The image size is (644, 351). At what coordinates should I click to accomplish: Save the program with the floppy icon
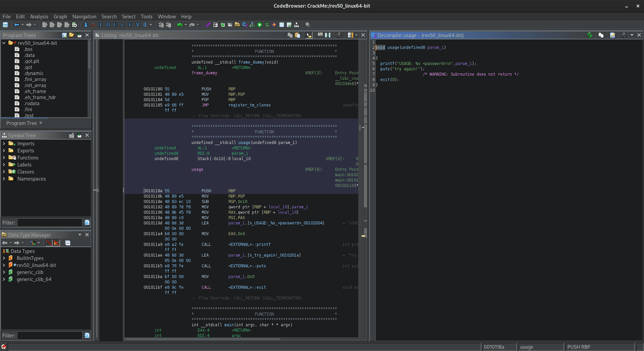(5, 25)
